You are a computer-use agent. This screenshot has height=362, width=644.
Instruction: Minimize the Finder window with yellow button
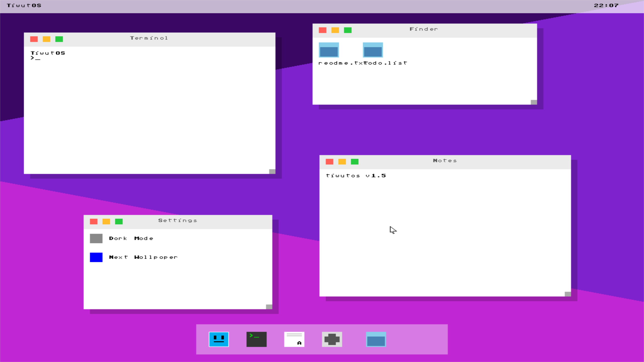coord(335,30)
